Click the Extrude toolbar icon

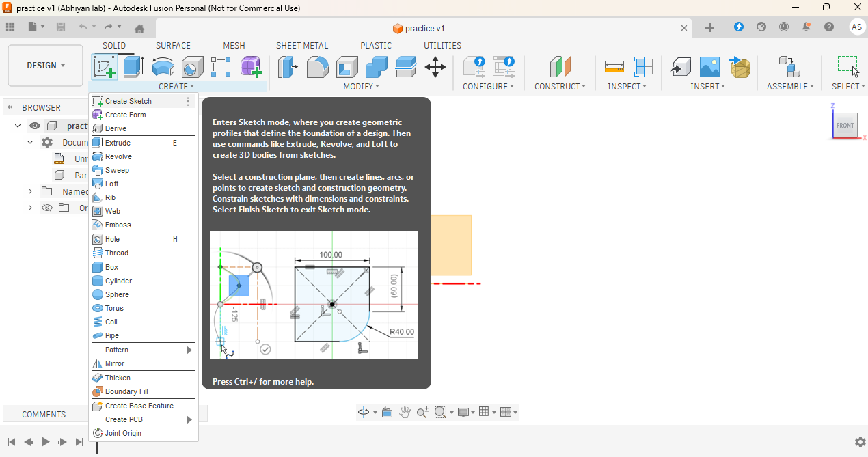pos(133,67)
